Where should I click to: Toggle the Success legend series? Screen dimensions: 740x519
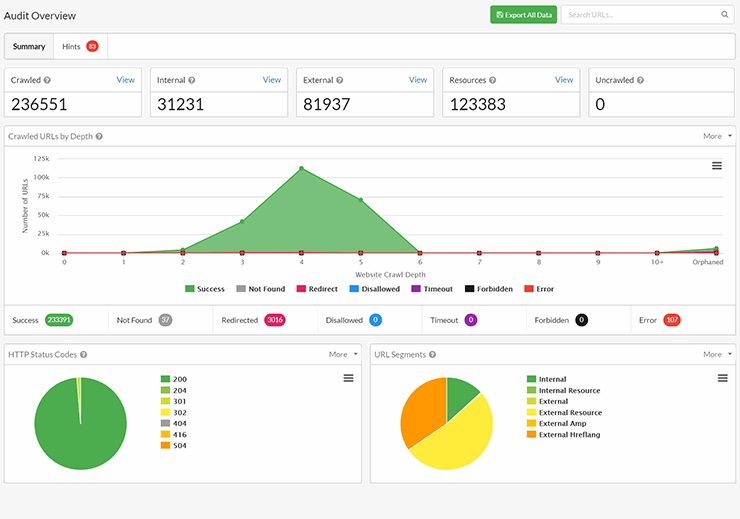(x=205, y=289)
